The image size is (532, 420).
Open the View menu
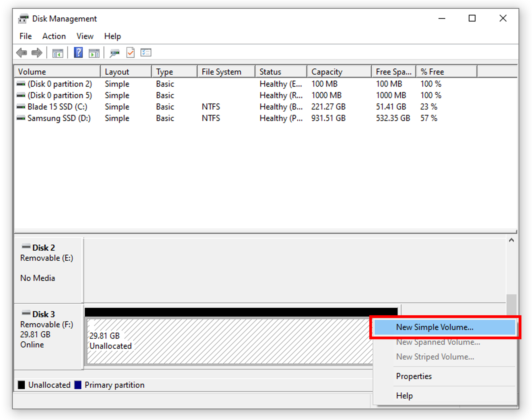point(85,36)
